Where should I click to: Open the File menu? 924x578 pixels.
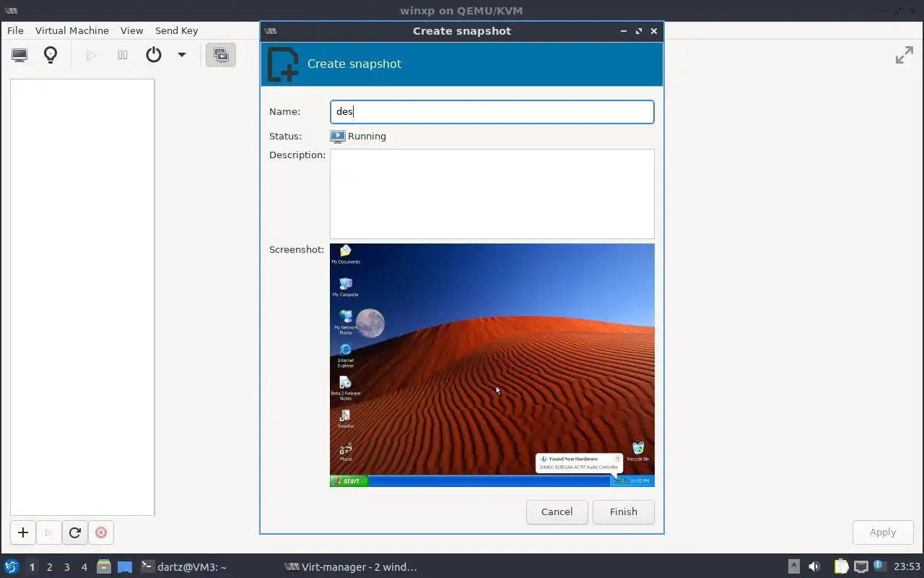pyautogui.click(x=15, y=30)
